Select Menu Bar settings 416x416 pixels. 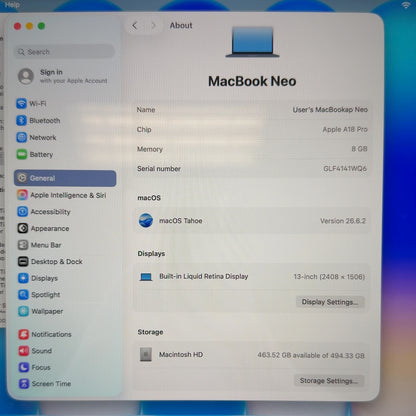pos(40,245)
